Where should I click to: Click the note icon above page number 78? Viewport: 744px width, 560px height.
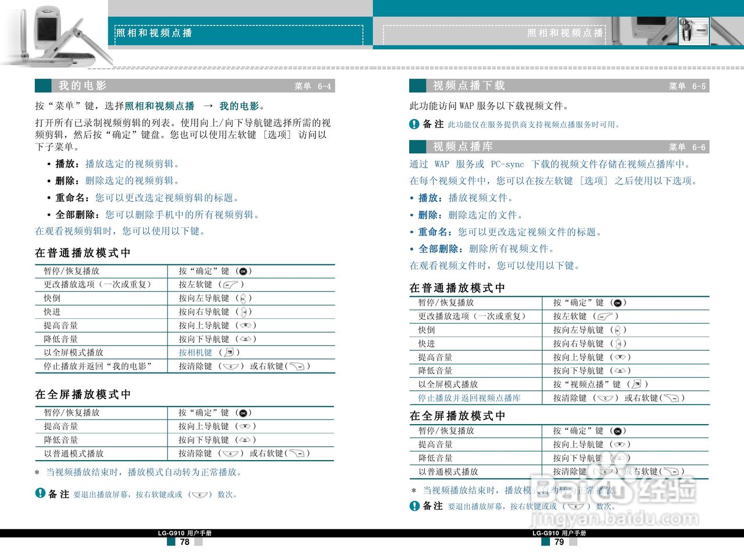click(x=40, y=493)
